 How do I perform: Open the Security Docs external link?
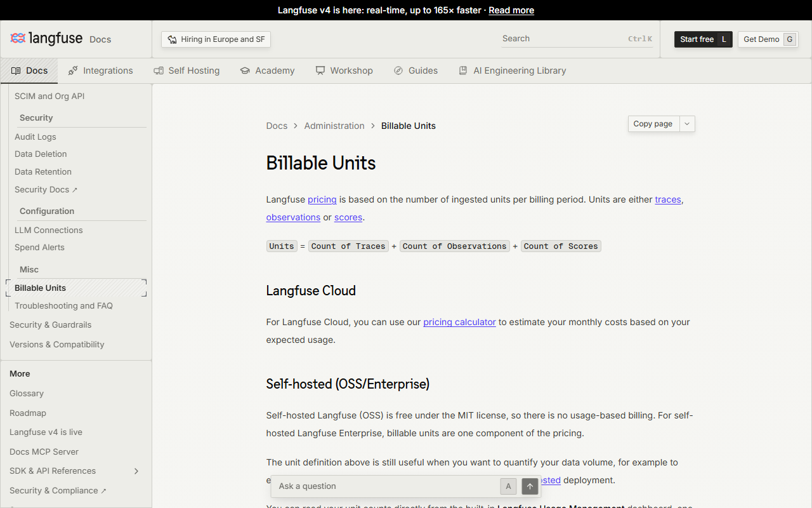[x=46, y=189]
